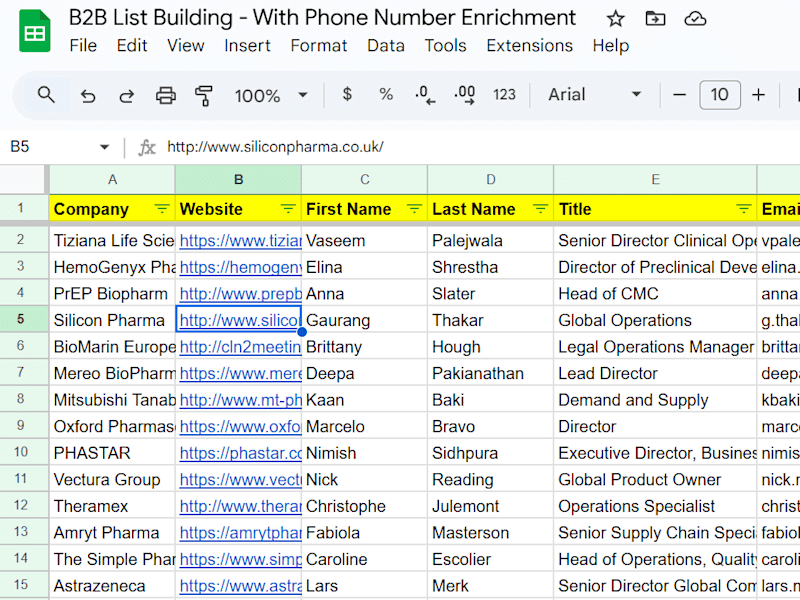This screenshot has width=800, height=600.
Task: Select column D header
Action: 490,180
